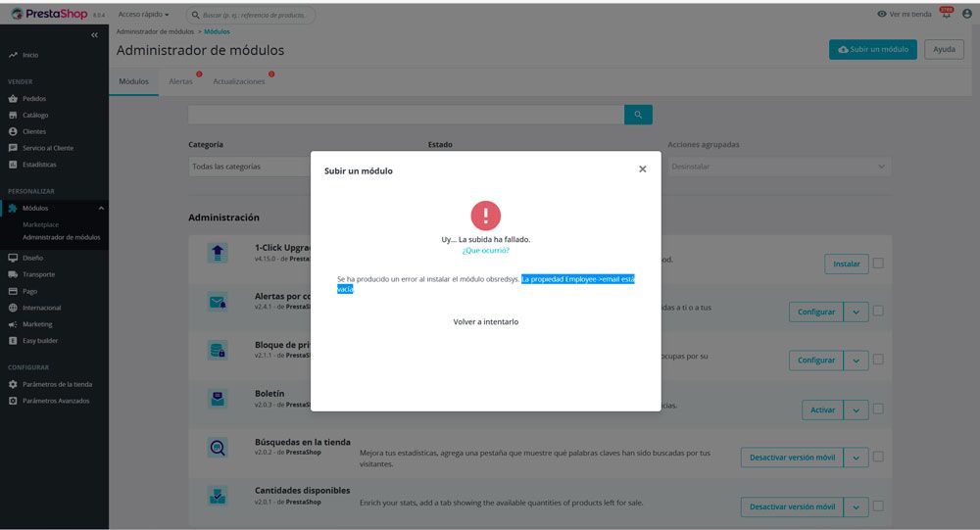
Task: Click the PrestaShop logo
Action: click(49, 14)
